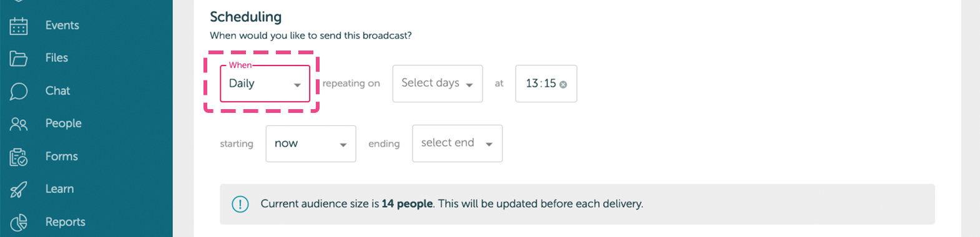Click the Chat speech bubble icon
980x237 pixels.
point(19,91)
